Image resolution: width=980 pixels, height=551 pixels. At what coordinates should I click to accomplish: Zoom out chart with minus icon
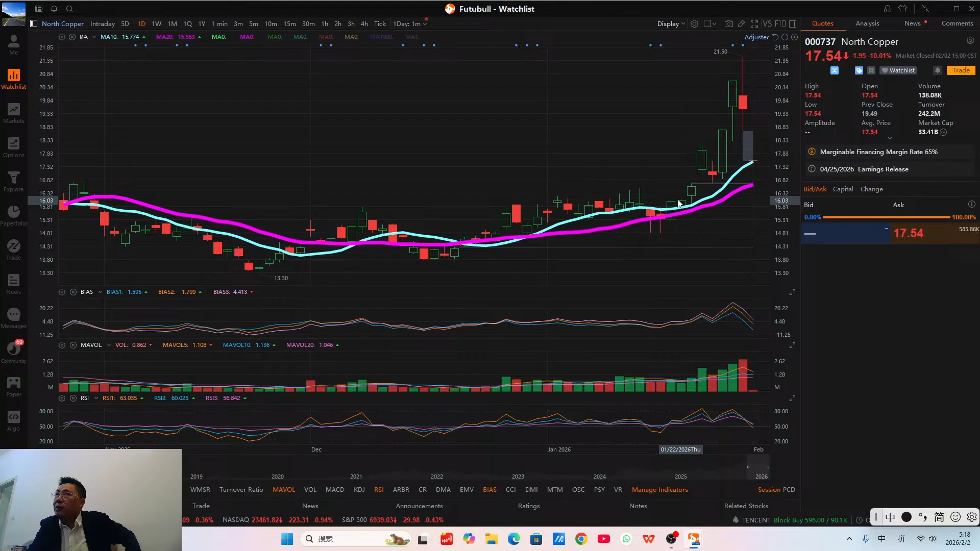[785, 37]
